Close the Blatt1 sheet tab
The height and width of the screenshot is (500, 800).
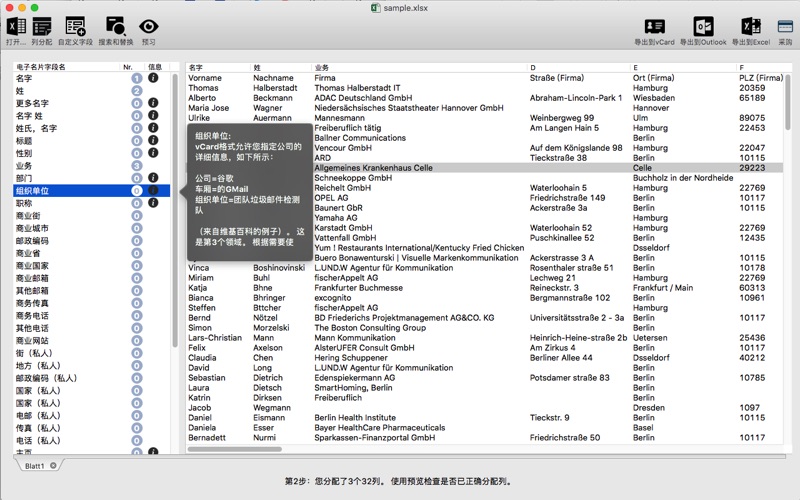click(x=53, y=465)
